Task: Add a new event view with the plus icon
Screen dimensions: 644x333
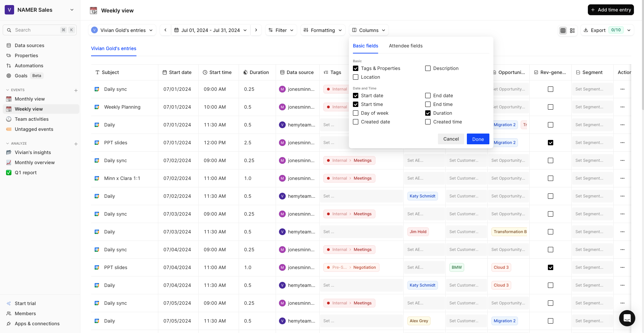Action: point(76,90)
